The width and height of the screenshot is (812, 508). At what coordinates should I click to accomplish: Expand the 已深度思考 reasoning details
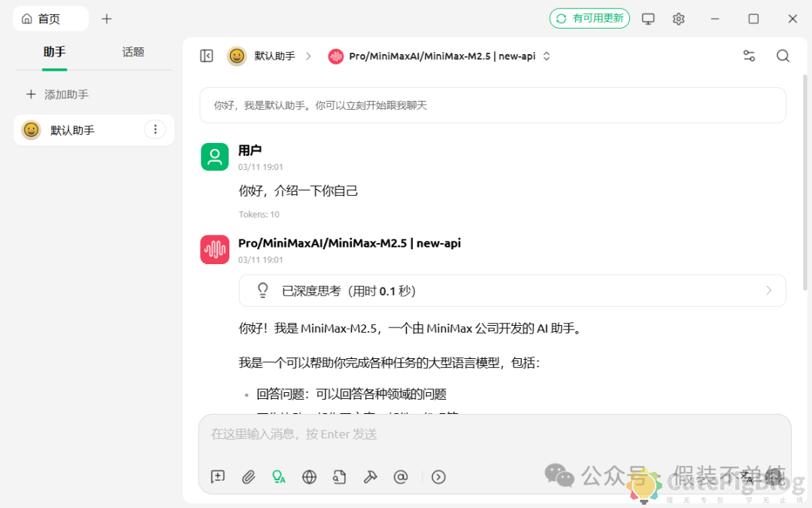(x=768, y=291)
